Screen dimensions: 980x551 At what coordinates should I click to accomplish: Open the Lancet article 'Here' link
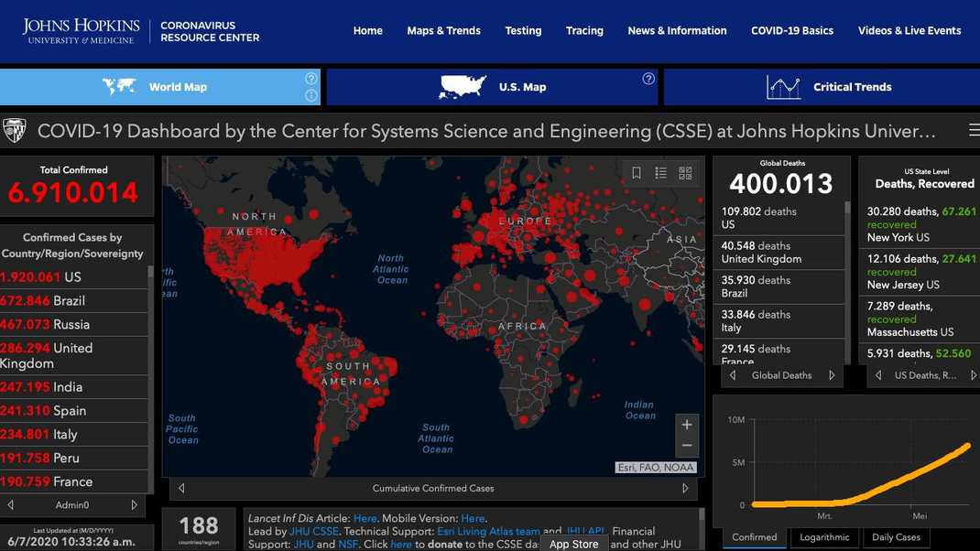pyautogui.click(x=365, y=519)
